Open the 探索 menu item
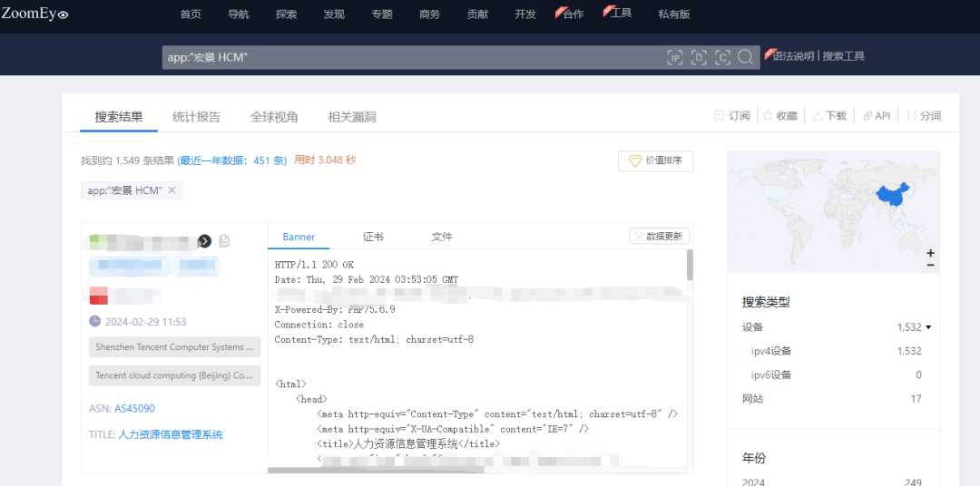Viewport: 980px width, 486px height. (286, 15)
